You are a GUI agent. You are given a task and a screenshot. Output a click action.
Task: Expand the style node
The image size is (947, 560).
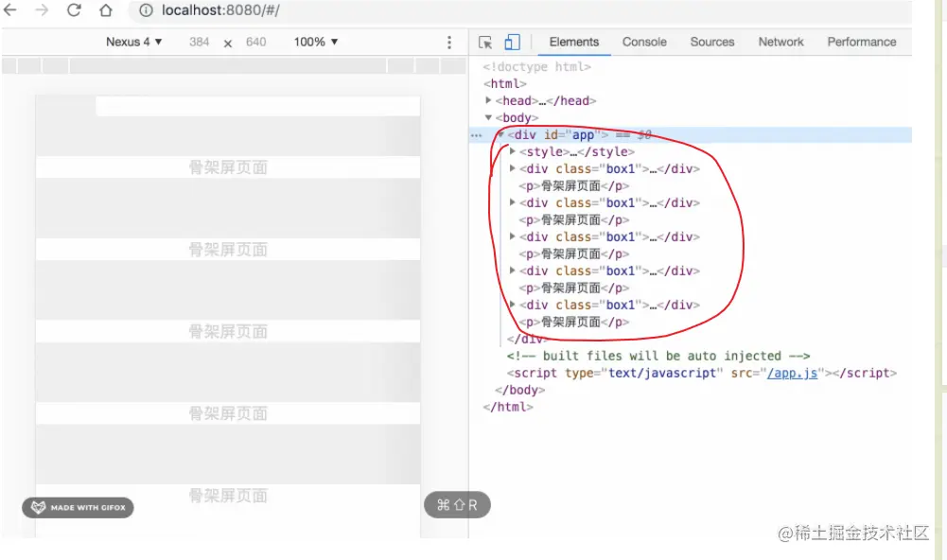[512, 151]
